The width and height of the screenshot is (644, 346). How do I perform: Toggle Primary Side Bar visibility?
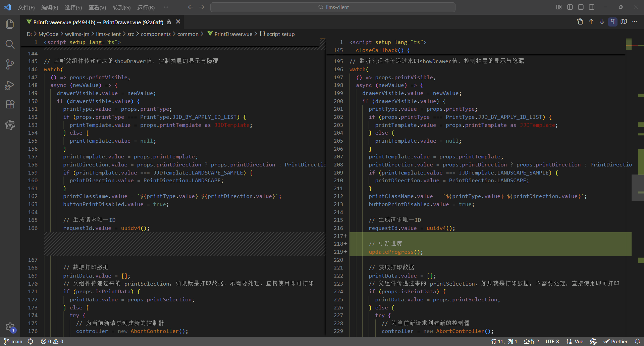pos(570,7)
